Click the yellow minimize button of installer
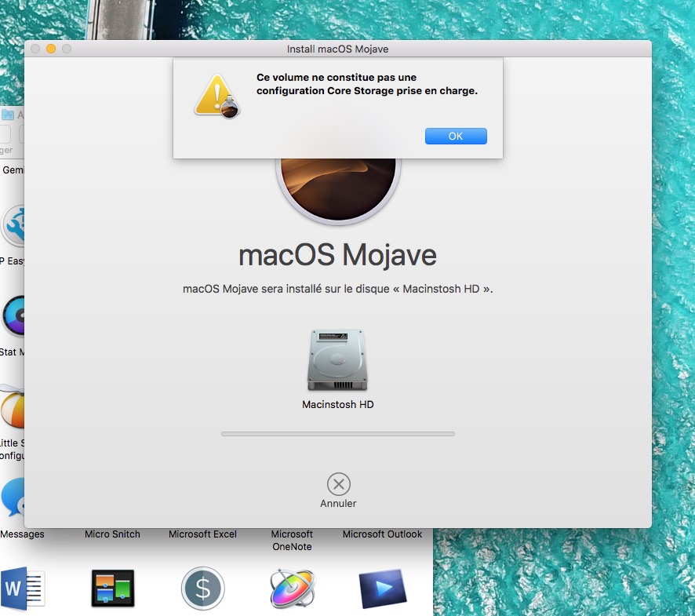The height and width of the screenshot is (616, 695). [x=51, y=49]
